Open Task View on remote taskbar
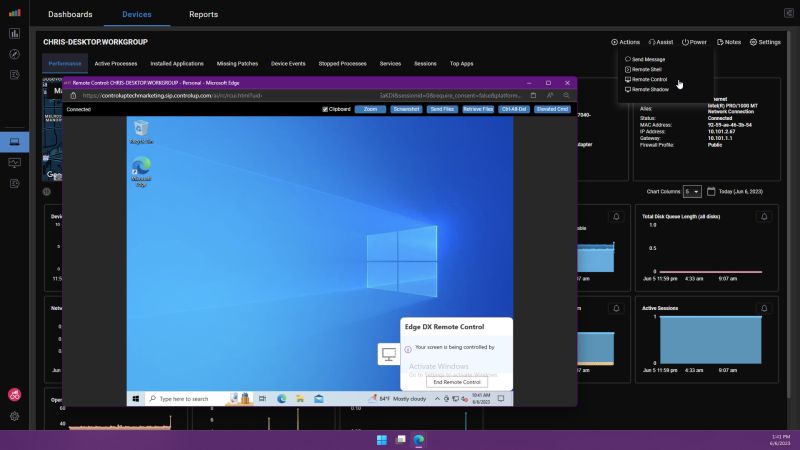This screenshot has height=450, width=800. point(262,399)
